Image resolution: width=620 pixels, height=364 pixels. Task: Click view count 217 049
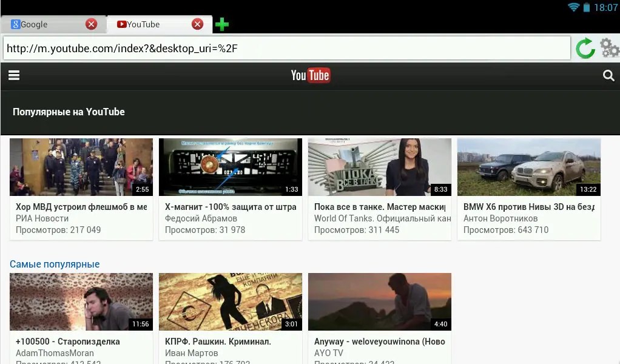tap(58, 230)
